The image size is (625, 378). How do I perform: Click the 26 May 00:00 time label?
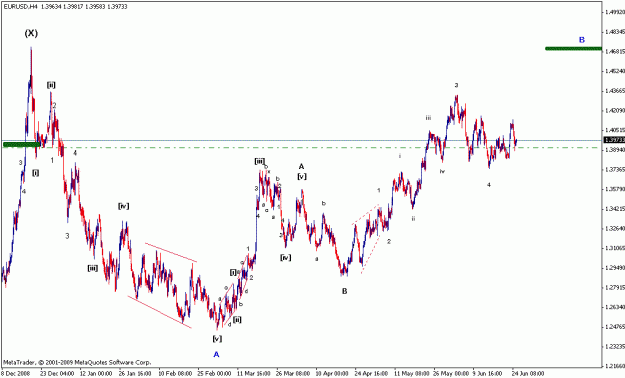450,374
